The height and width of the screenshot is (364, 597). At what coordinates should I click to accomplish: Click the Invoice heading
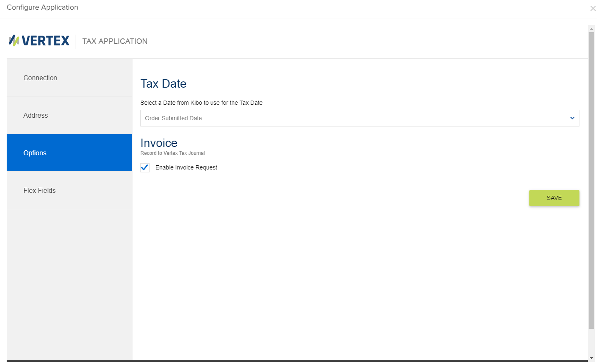(x=159, y=143)
